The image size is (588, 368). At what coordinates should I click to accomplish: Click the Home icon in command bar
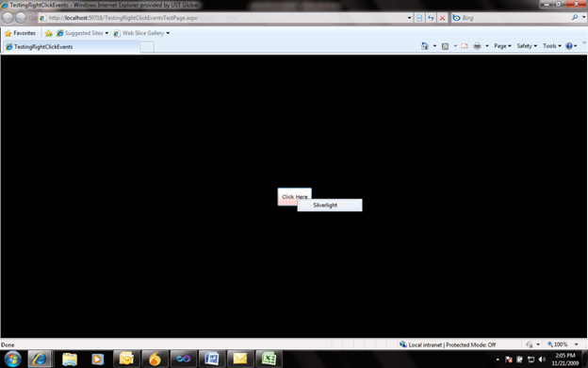pos(424,46)
